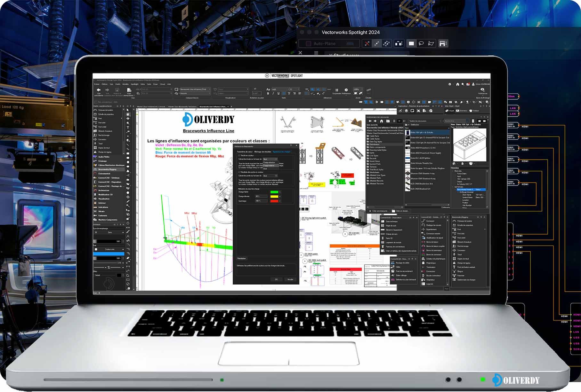The image size is (581, 392).
Task: Open the ConnectCAD - Schémas tool group
Action: [107, 178]
